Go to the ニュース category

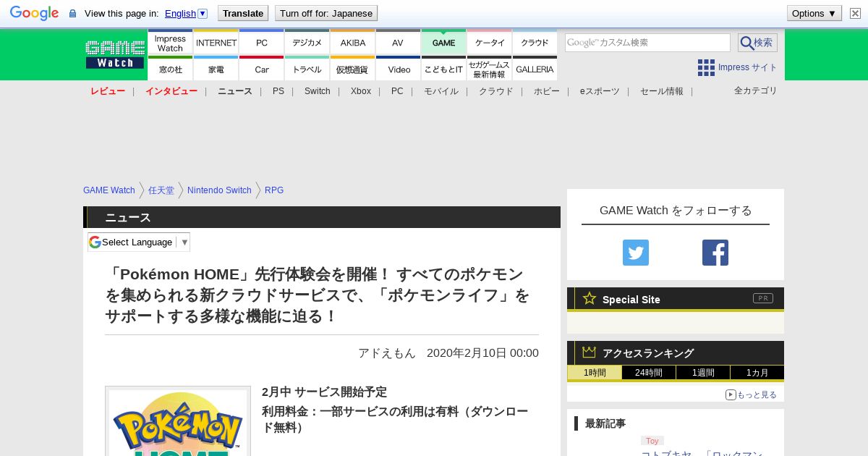(235, 91)
